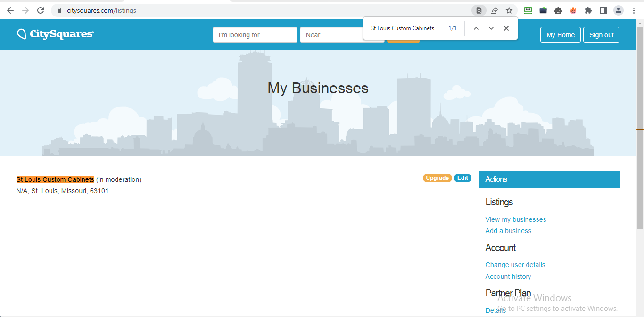Open the Chrome three-dot menu
The image size is (644, 317).
tap(634, 10)
